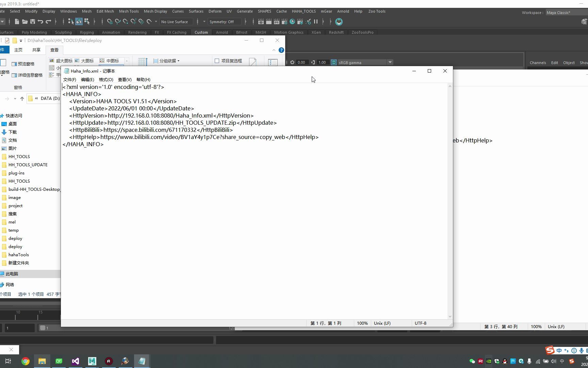
Task: Save the scene with the floppy disk icon
Action: (x=33, y=21)
